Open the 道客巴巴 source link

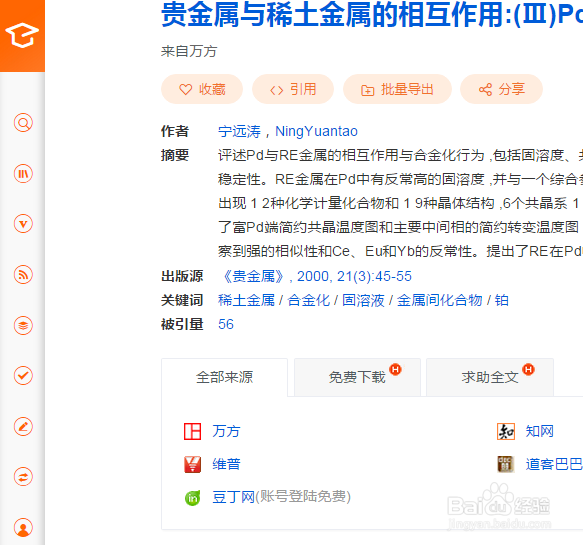pyautogui.click(x=554, y=464)
